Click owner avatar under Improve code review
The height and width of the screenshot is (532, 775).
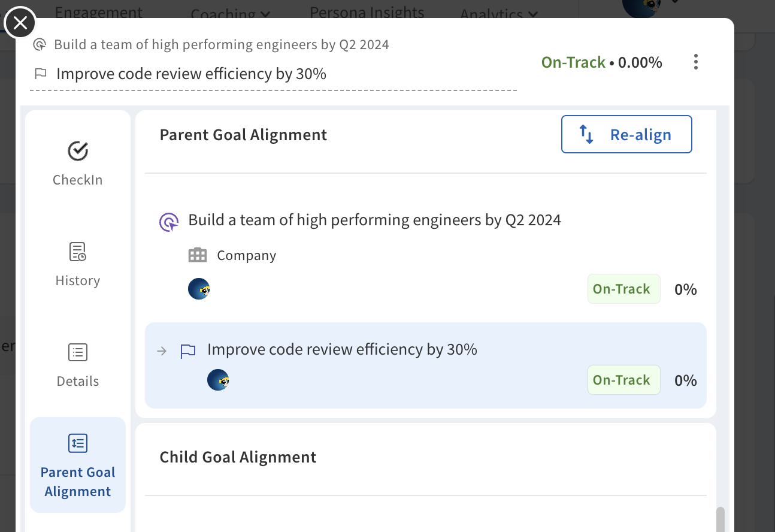point(218,380)
